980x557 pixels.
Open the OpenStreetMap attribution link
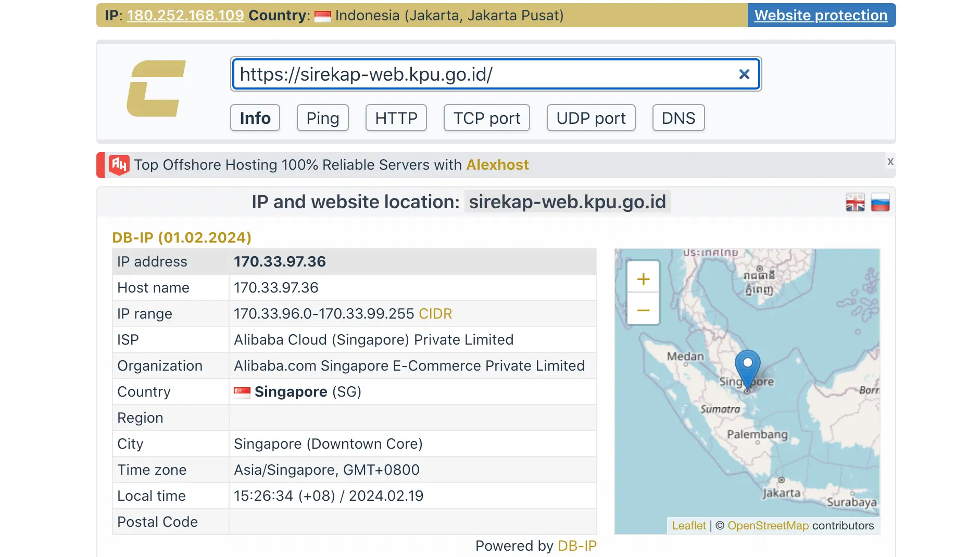point(768,526)
